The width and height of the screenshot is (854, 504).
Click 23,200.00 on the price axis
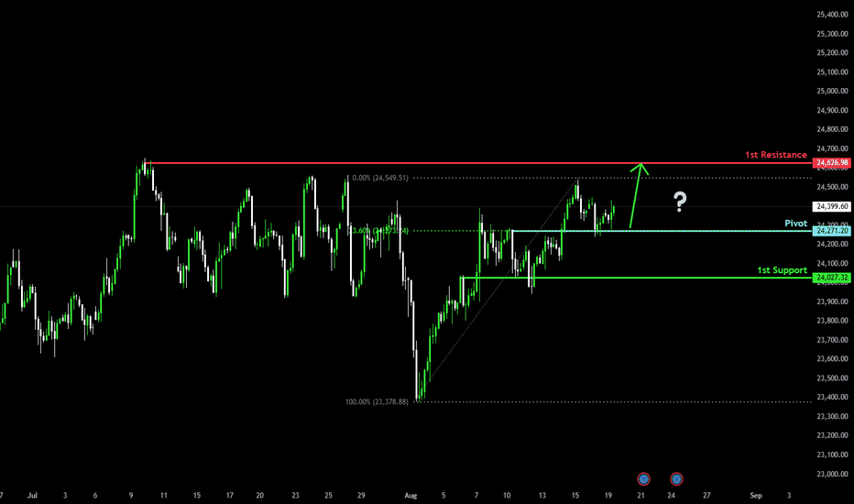click(x=832, y=435)
